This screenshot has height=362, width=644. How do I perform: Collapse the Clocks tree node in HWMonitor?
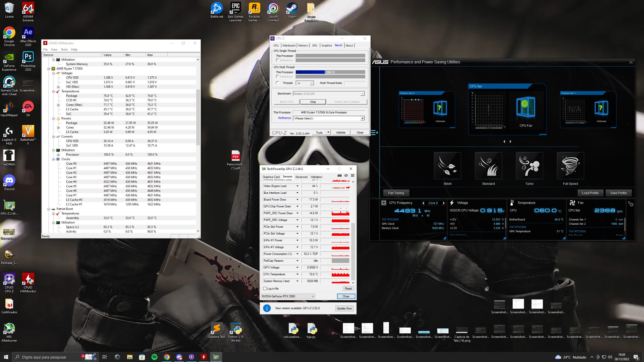tap(53, 159)
